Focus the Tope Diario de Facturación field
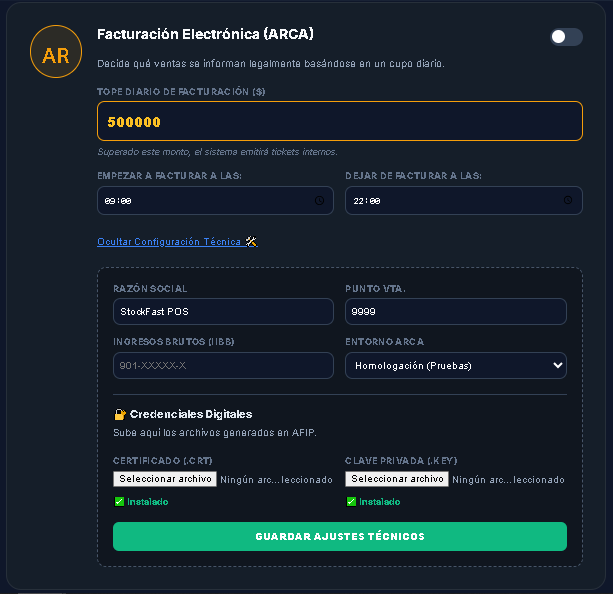The image size is (613, 594). coord(340,121)
